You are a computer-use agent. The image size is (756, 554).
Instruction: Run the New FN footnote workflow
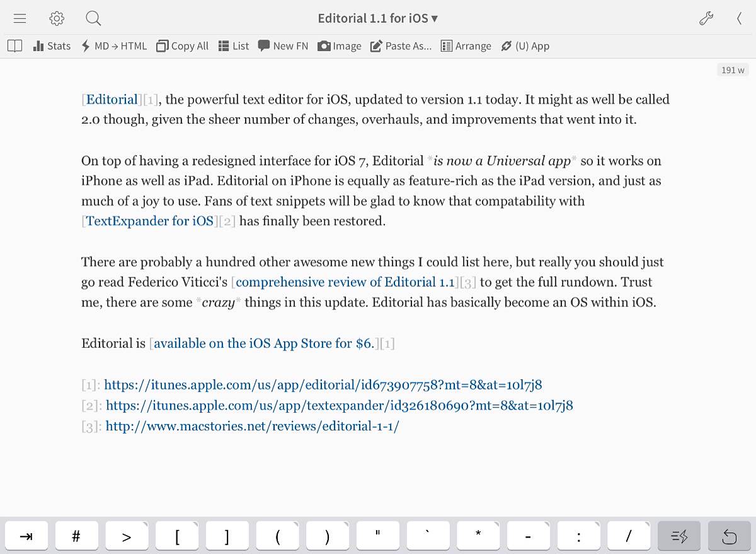tap(283, 45)
